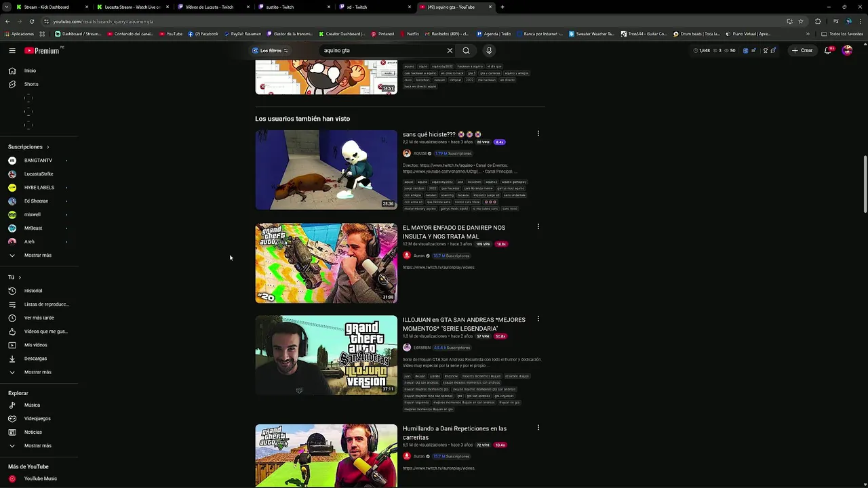The height and width of the screenshot is (488, 868).
Task: Open Agenda Trello bookmark
Action: click(494, 34)
